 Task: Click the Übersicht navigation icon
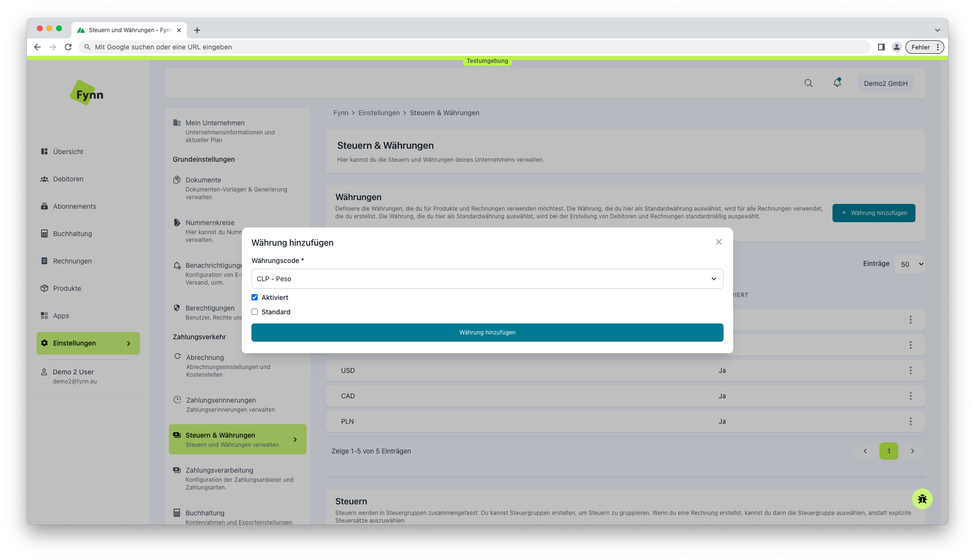44,151
